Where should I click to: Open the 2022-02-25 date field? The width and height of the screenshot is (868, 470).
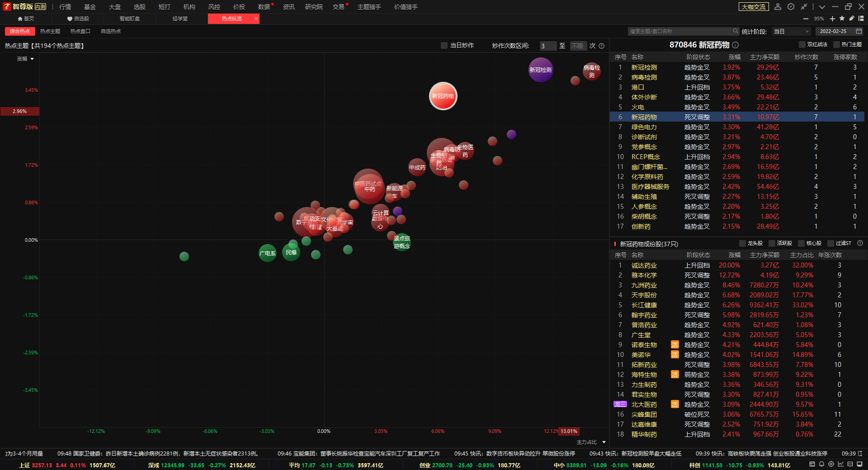click(x=840, y=31)
